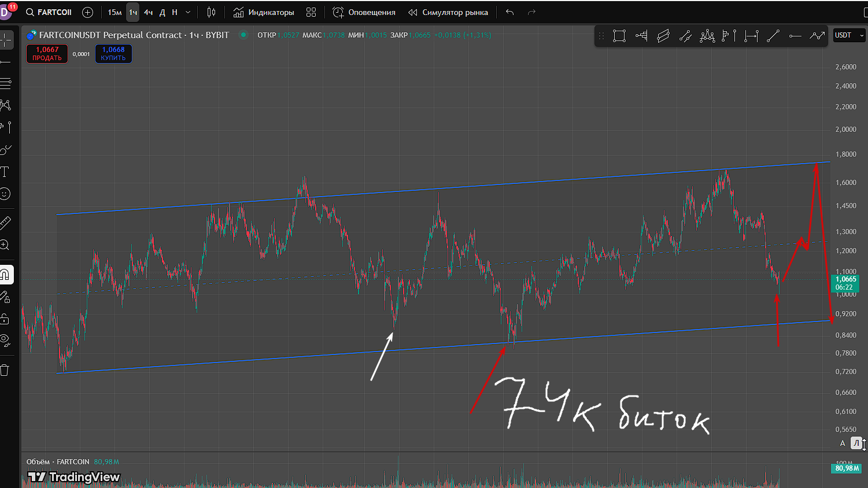Viewport: 868px width, 488px height.
Task: Open Оповещения alert creation
Action: click(364, 12)
